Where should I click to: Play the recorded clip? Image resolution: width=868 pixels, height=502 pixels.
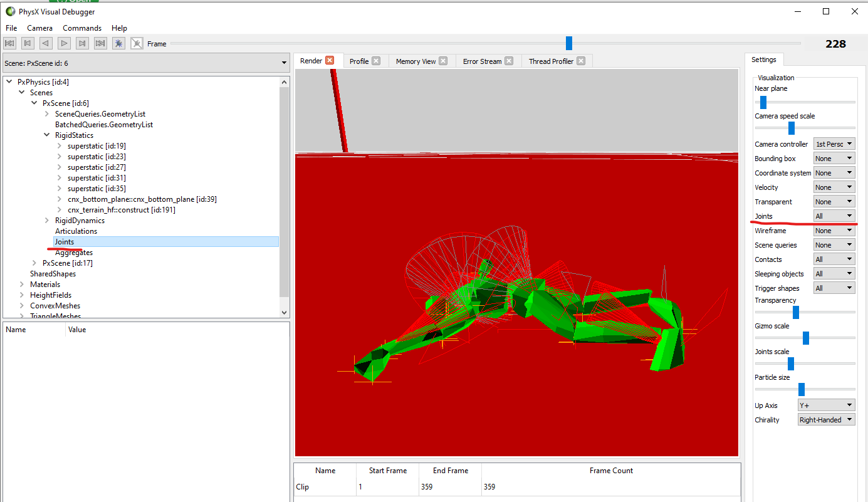tap(63, 43)
